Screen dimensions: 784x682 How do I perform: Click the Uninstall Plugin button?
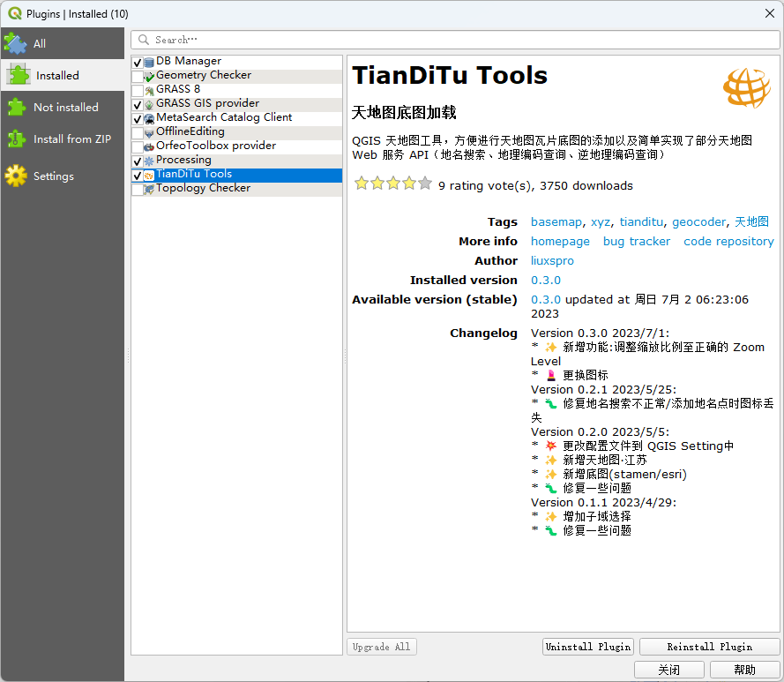click(588, 647)
